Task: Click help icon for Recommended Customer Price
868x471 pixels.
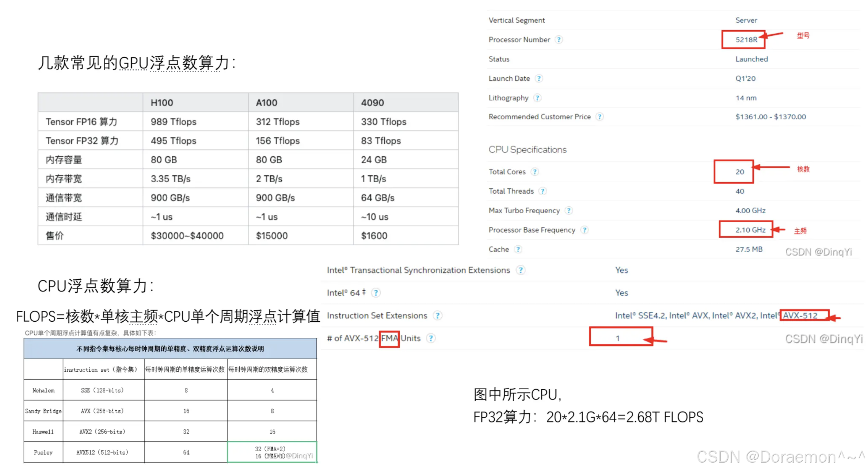Action: [599, 117]
